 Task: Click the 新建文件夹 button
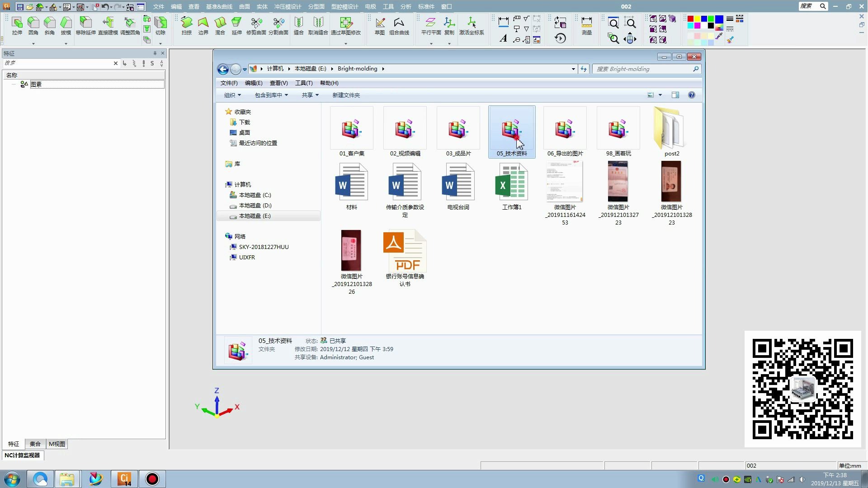(x=346, y=95)
